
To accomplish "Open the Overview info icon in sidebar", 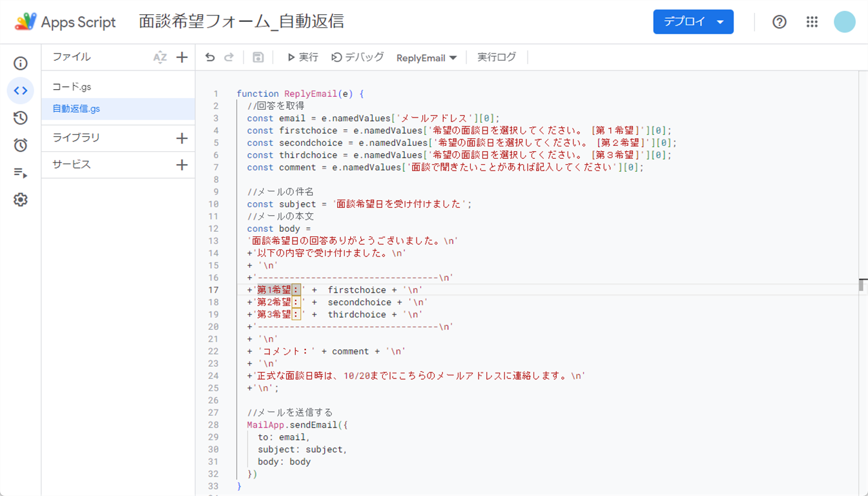I will coord(21,63).
